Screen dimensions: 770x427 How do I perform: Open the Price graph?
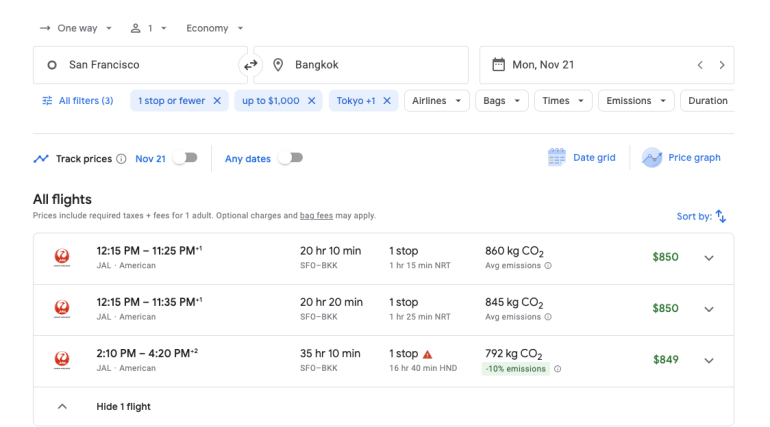[x=681, y=158]
